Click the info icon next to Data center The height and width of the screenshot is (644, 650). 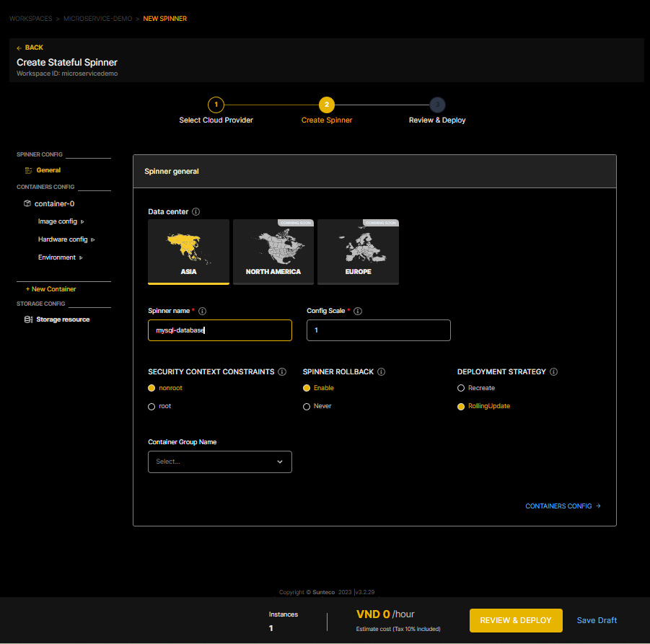tap(196, 212)
